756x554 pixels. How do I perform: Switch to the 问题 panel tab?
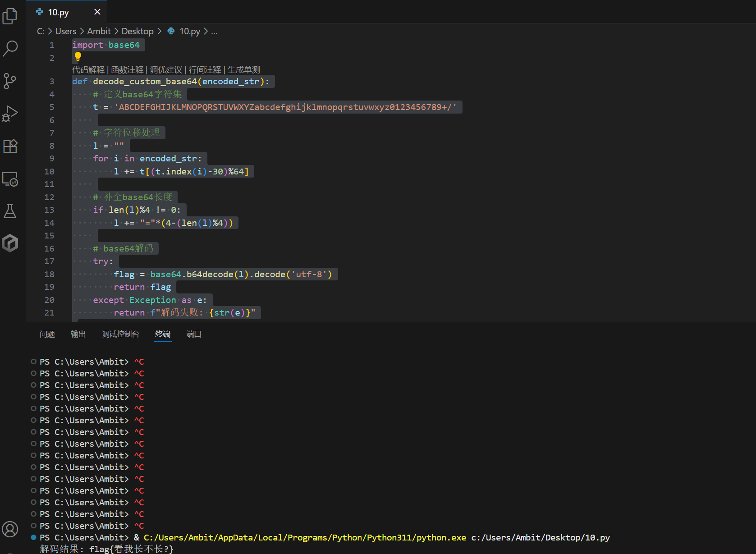(47, 334)
